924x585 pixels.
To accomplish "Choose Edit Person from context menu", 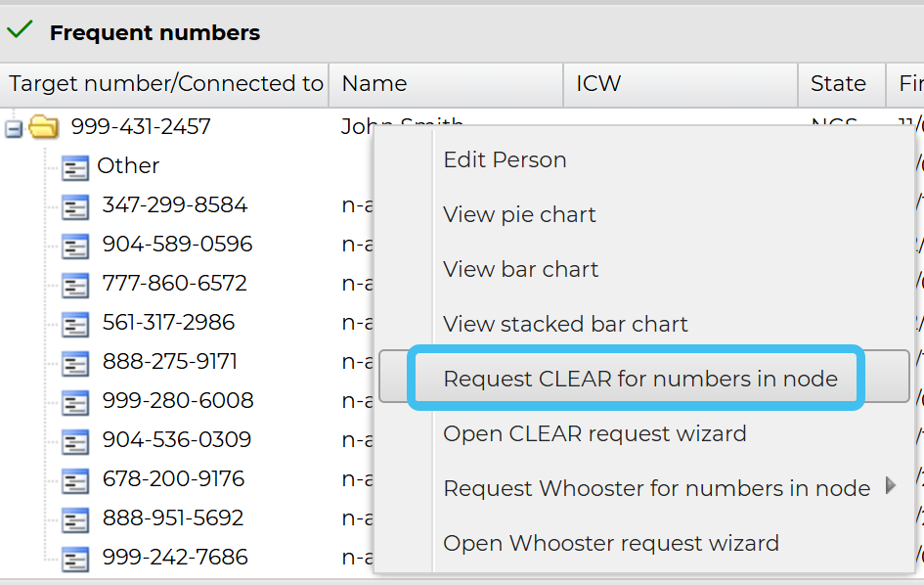I will 505,159.
